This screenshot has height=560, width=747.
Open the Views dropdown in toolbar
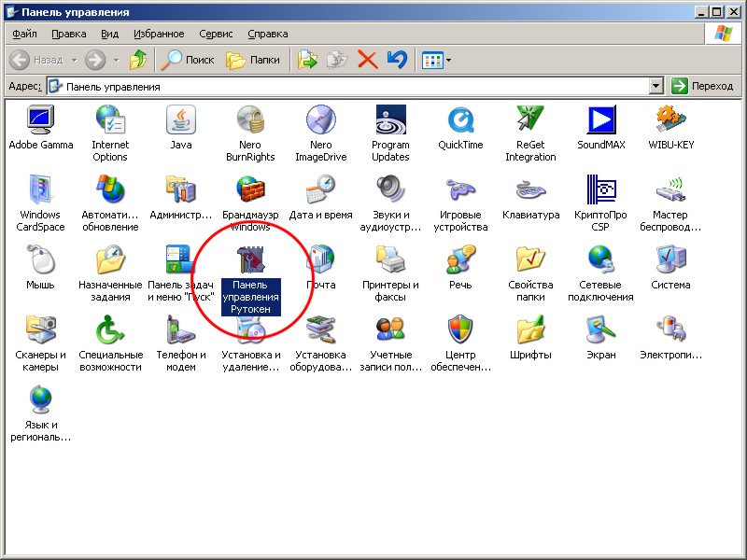(436, 60)
